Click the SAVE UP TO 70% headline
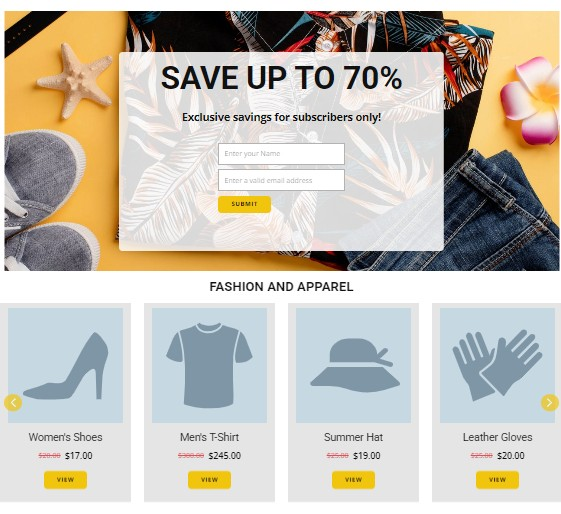The height and width of the screenshot is (514, 561). (282, 78)
